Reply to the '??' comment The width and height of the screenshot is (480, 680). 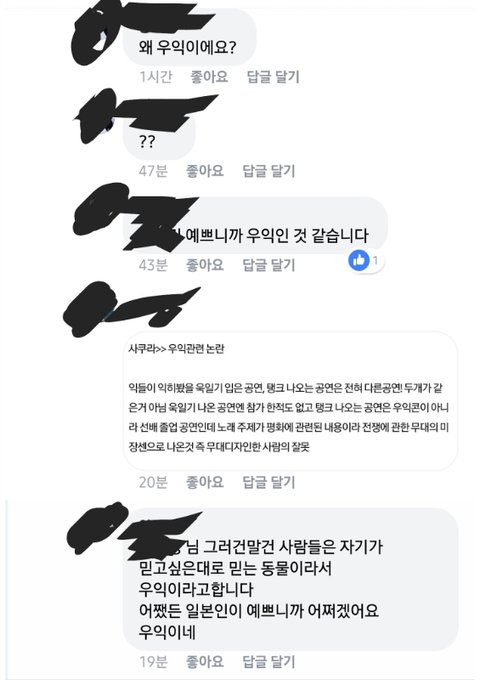click(x=269, y=170)
